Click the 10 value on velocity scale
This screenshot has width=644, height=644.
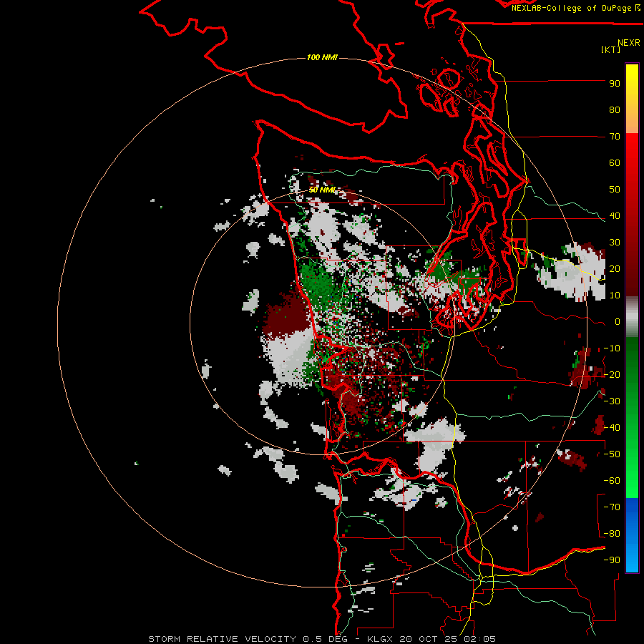pyautogui.click(x=615, y=296)
